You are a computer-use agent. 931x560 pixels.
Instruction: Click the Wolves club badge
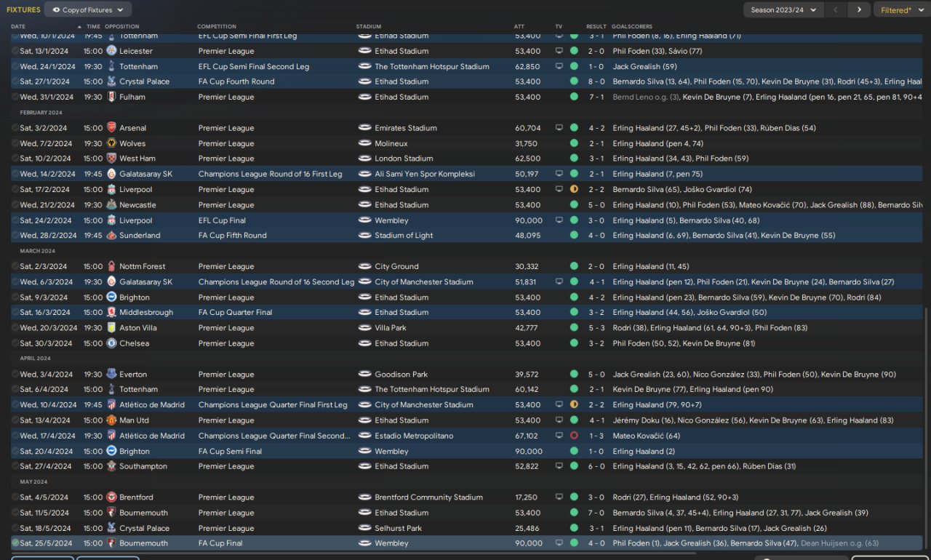click(x=111, y=143)
